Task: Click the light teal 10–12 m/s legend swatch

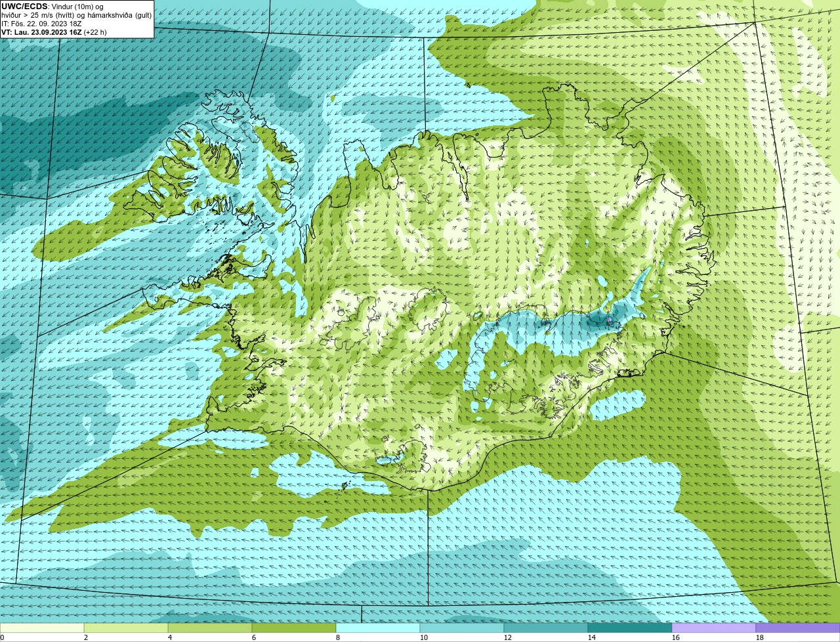Action: point(462,628)
